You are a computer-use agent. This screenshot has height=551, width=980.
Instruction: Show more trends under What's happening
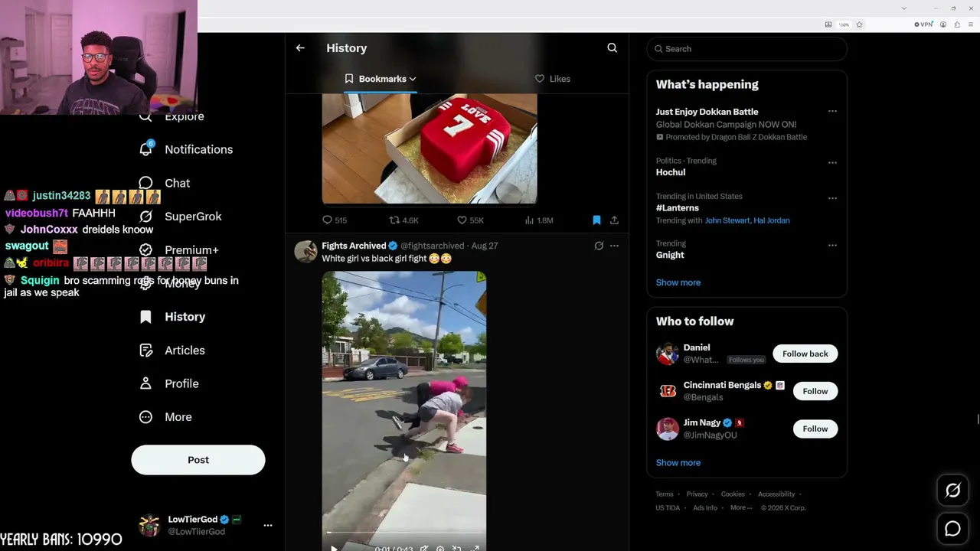pyautogui.click(x=678, y=282)
